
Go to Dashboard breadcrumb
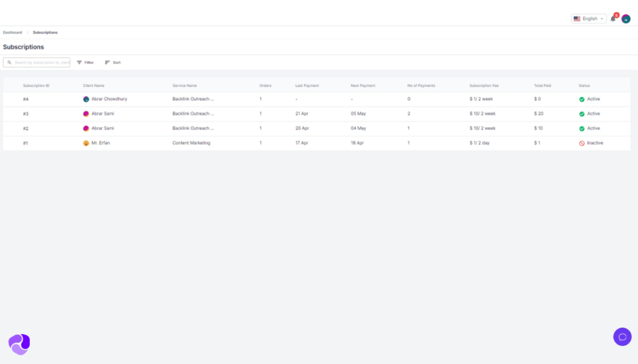12,32
